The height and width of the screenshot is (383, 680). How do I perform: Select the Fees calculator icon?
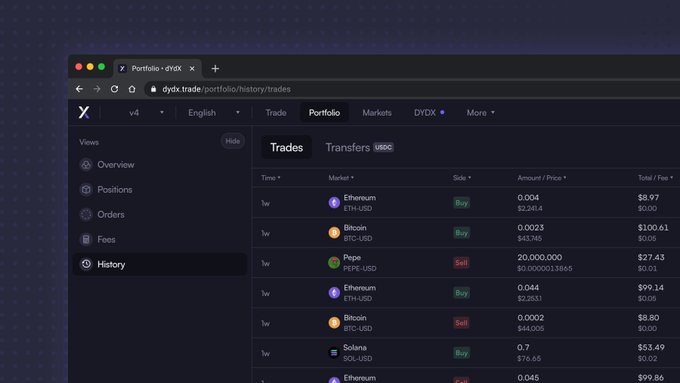coord(86,239)
